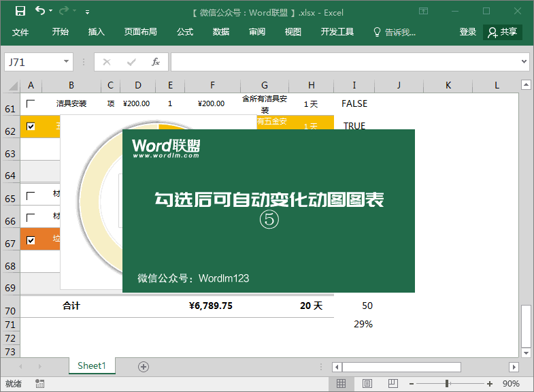Open zoom dialog via 90% label
534x392 pixels.
[511, 384]
